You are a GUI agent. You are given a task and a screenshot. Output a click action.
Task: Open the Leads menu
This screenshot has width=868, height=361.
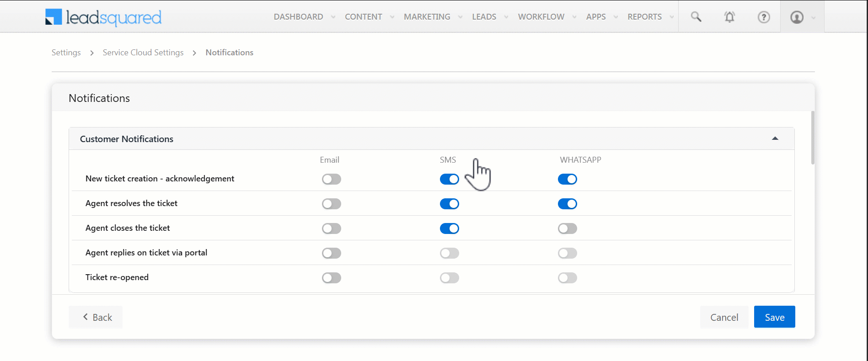(x=484, y=17)
